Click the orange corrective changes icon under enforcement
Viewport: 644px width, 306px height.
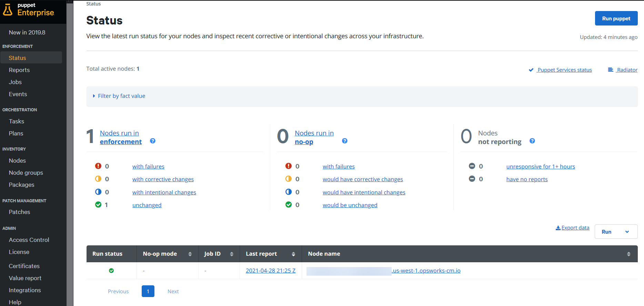tap(98, 179)
